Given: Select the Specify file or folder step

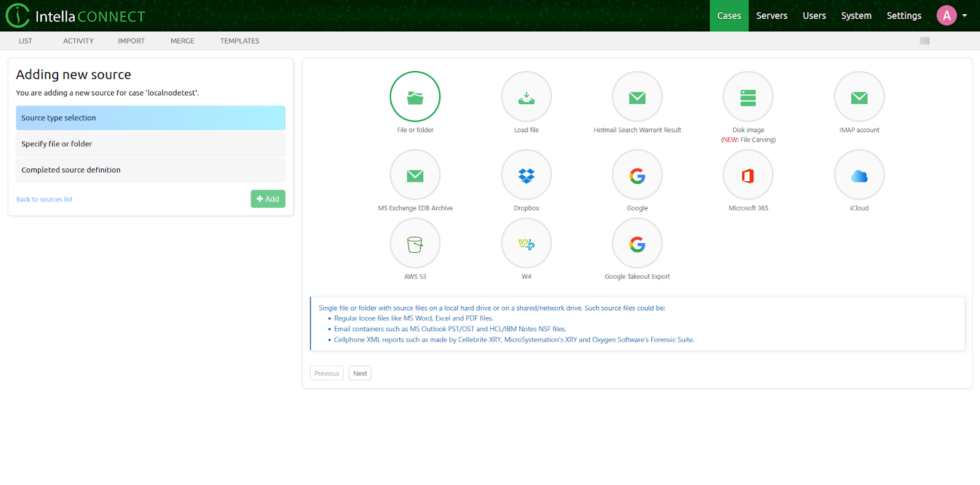Looking at the screenshot, I should [150, 144].
